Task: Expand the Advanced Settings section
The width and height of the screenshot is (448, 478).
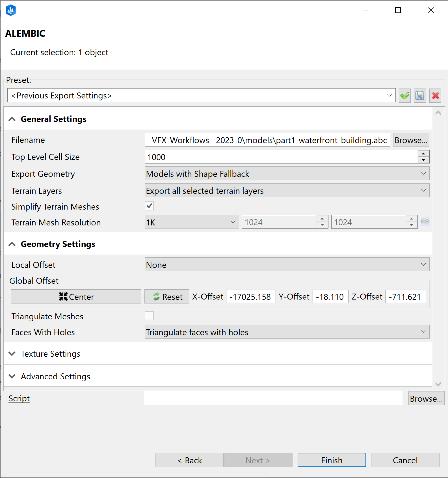Action: pyautogui.click(x=55, y=376)
